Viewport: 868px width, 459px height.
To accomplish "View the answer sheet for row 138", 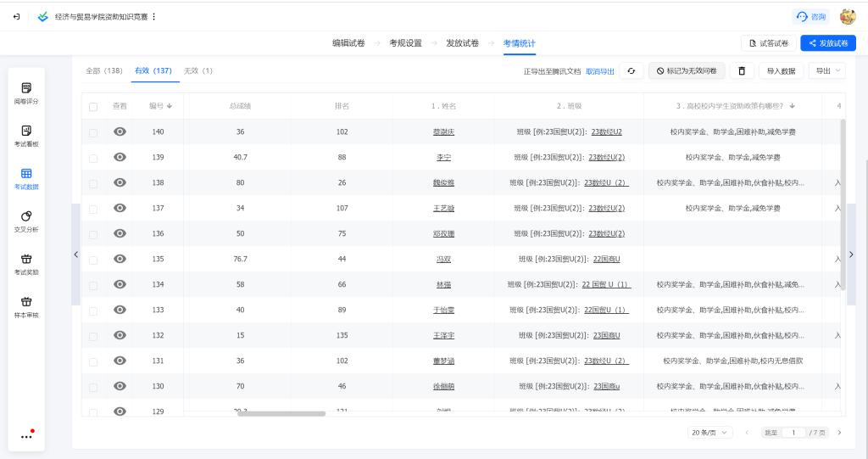I will pos(120,182).
